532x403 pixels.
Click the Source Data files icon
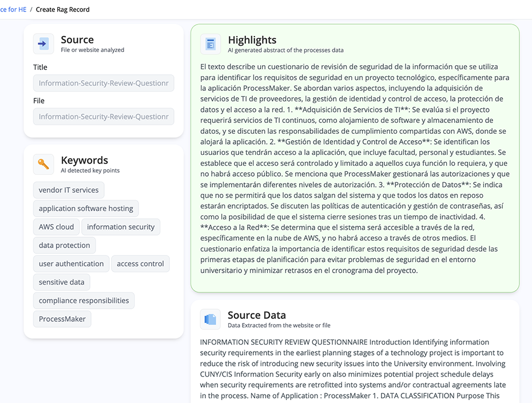pyautogui.click(x=211, y=320)
